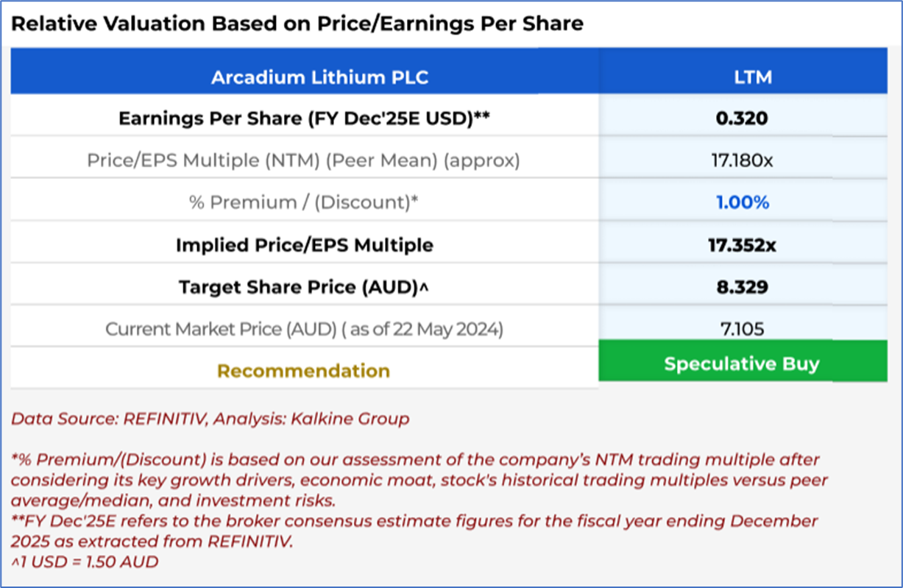The height and width of the screenshot is (588, 903).
Task: Click the LTM column header
Action: pos(752,77)
